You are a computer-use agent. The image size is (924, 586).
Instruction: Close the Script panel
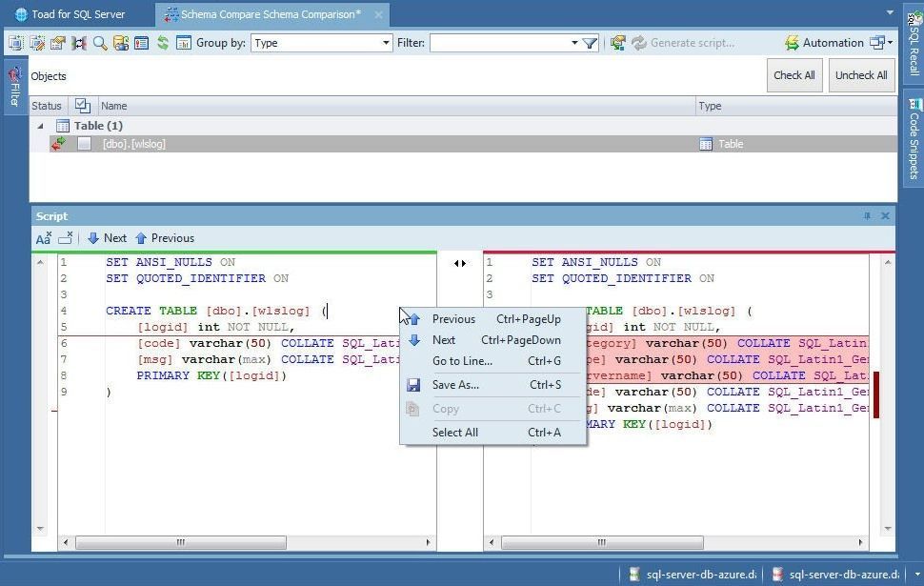click(885, 216)
